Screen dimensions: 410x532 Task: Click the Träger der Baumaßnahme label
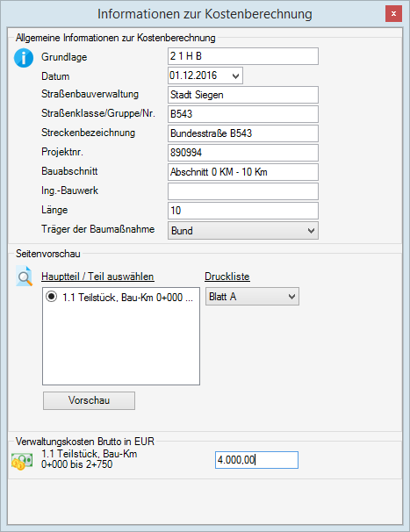(97, 229)
